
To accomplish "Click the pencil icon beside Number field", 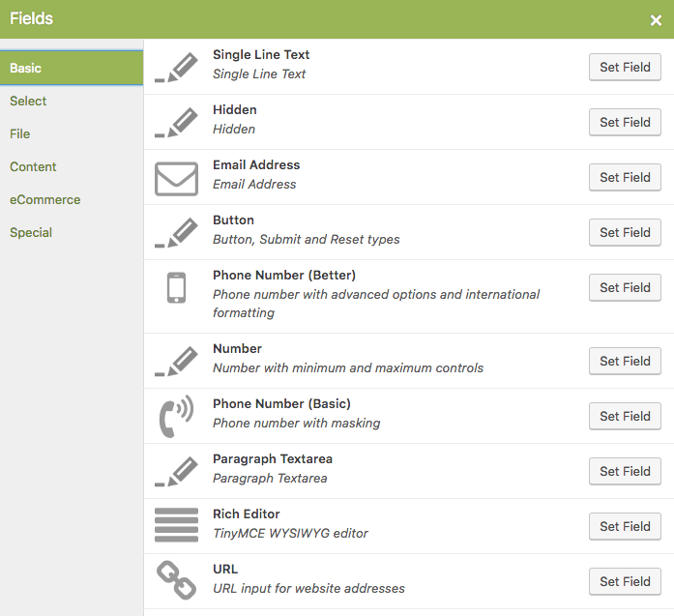I will (176, 361).
